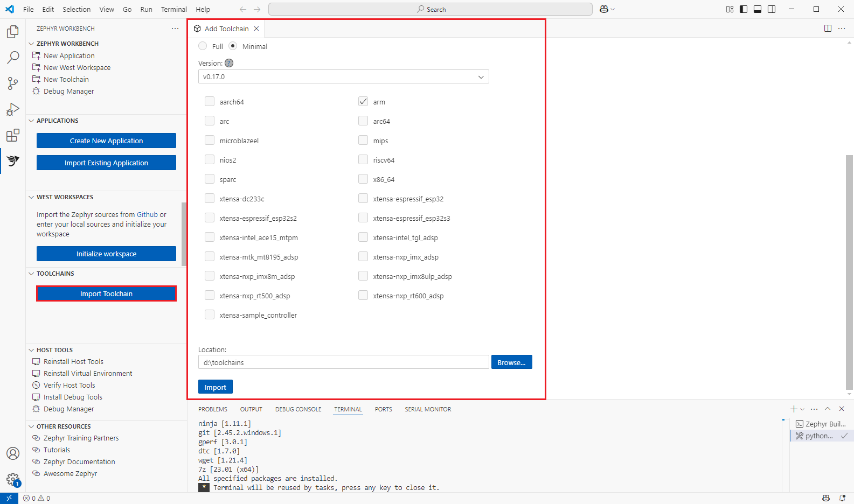
Task: Open panel views and more actions ellipsis
Action: point(814,409)
